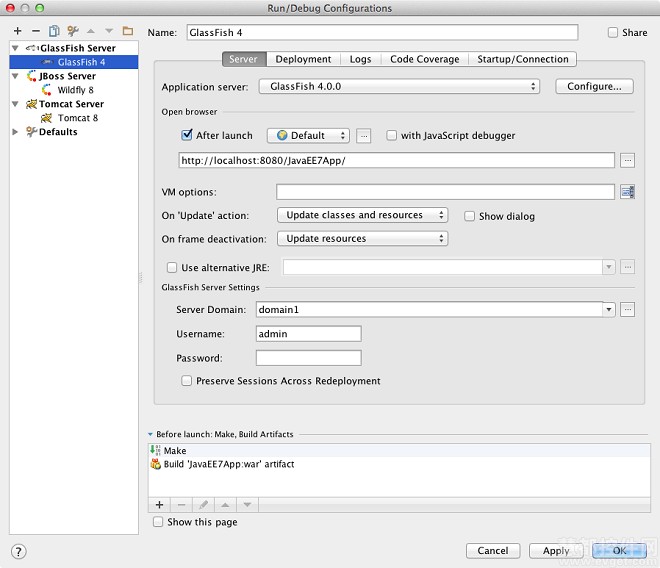This screenshot has height=568, width=660.
Task: Switch to the Server tab
Action: [x=244, y=59]
